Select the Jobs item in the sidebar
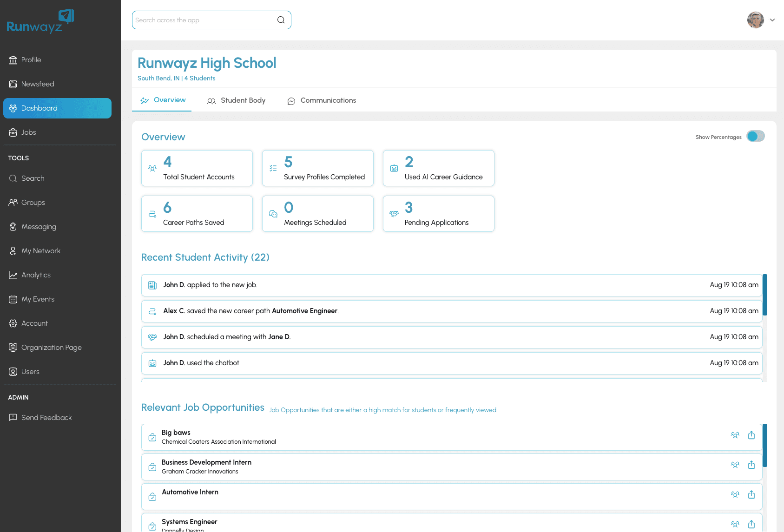The width and height of the screenshot is (784, 532). pyautogui.click(x=28, y=132)
